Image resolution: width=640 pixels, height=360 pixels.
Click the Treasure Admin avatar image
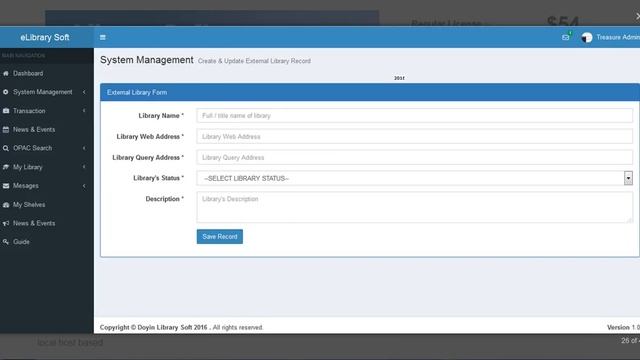tap(587, 37)
